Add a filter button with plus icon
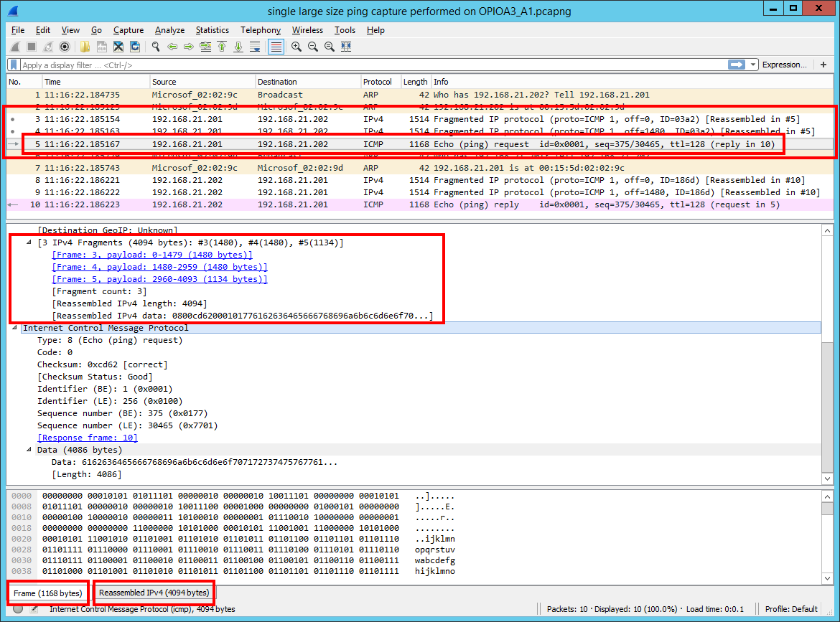The image size is (840, 622). point(823,65)
